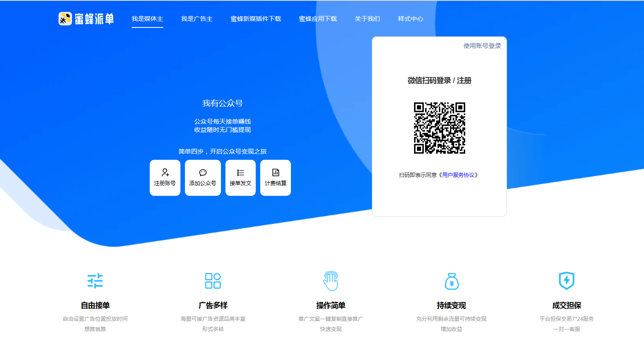The width and height of the screenshot is (644, 363).
Task: Click text 收益随时无门槛提现
Action: pyautogui.click(x=223, y=130)
